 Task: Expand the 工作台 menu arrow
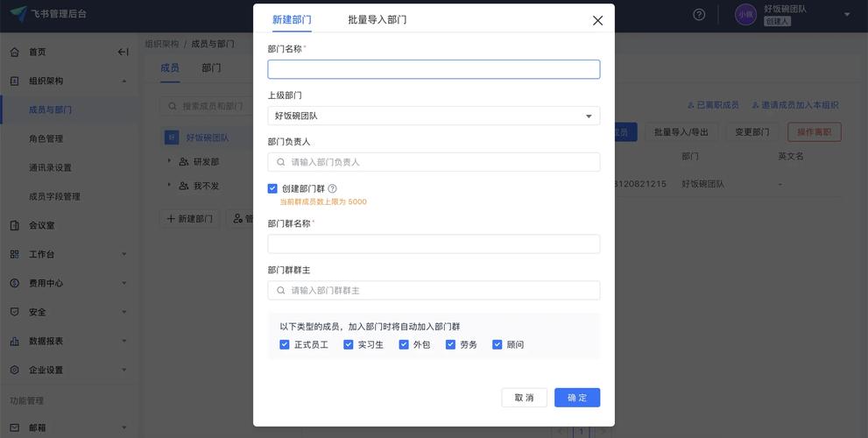pyautogui.click(x=124, y=254)
